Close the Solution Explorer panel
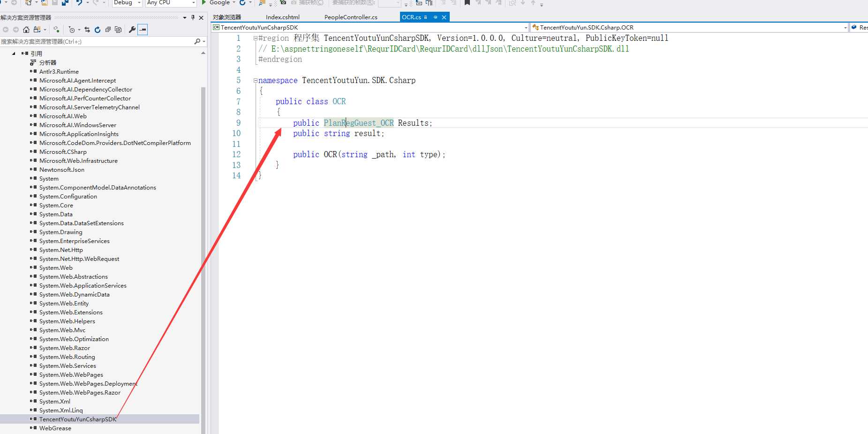868x434 pixels. point(201,17)
